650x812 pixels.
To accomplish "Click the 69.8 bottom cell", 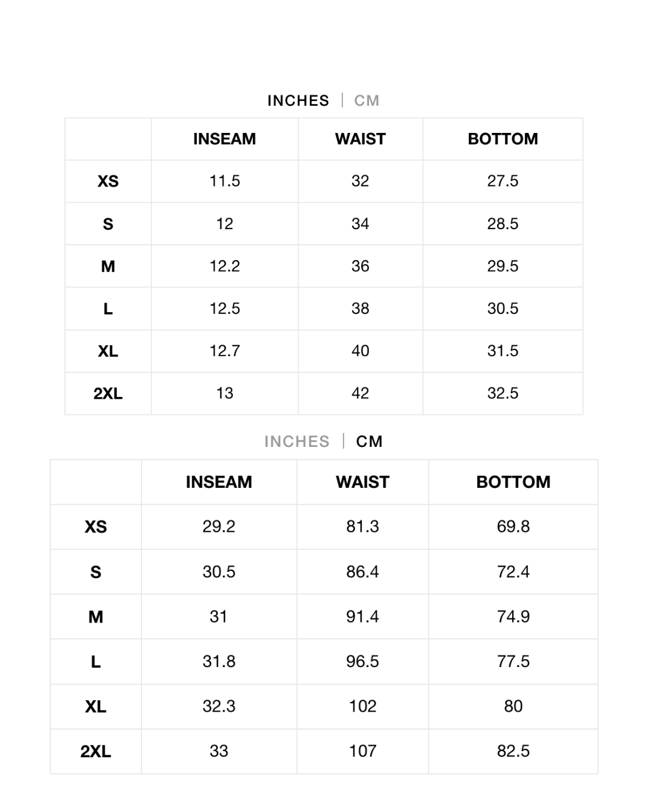I will (513, 526).
